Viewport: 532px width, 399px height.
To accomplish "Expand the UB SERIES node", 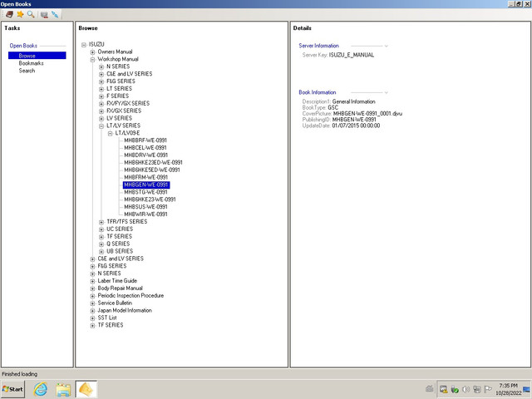I will pyautogui.click(x=101, y=251).
